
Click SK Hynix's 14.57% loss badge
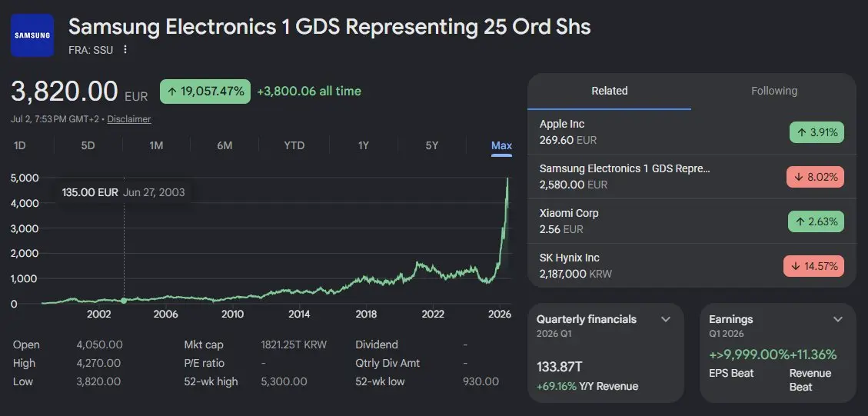(x=813, y=266)
